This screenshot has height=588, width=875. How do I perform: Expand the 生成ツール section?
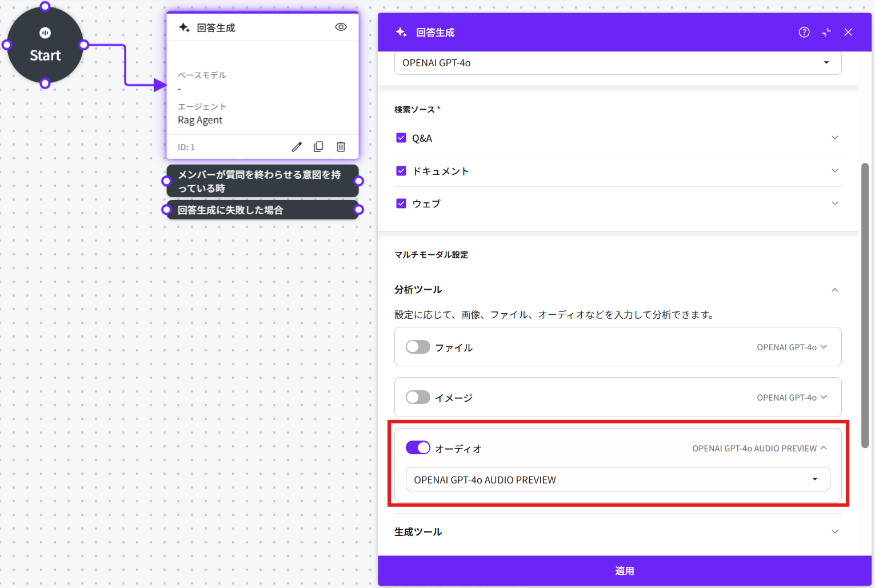[x=835, y=532]
